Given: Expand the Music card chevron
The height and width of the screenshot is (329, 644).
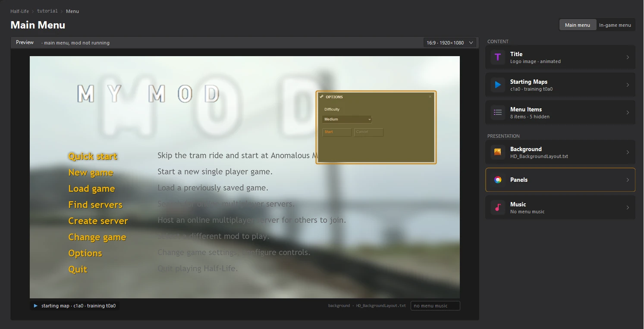Looking at the screenshot, I should click(628, 207).
